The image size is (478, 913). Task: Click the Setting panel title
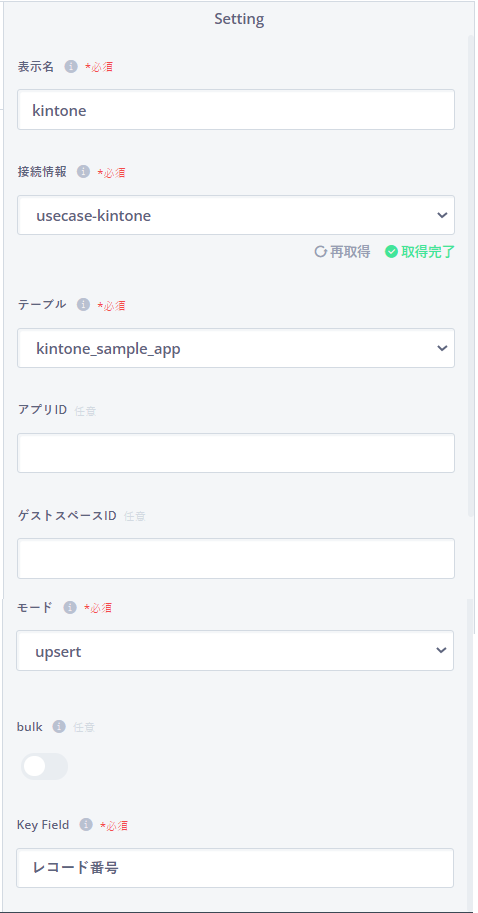tap(239, 19)
